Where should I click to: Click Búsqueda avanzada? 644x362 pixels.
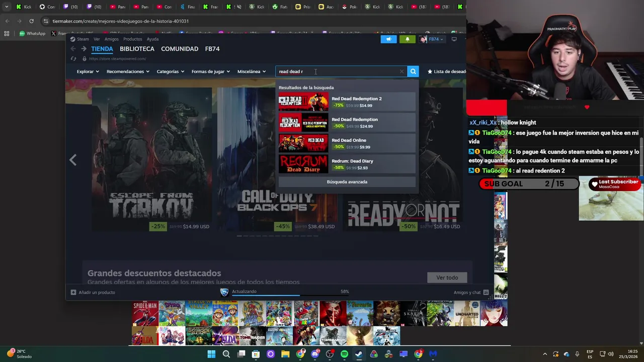click(x=347, y=182)
